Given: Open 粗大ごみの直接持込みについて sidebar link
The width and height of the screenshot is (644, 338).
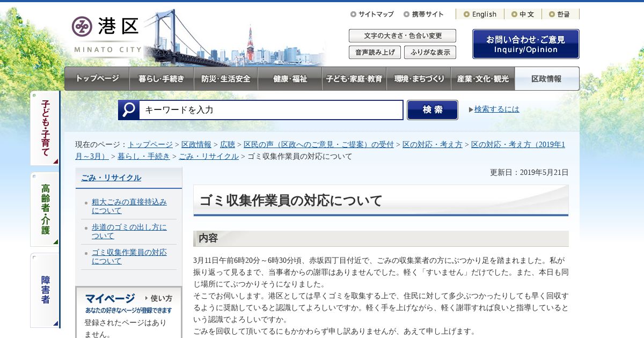Looking at the screenshot, I should [x=129, y=206].
